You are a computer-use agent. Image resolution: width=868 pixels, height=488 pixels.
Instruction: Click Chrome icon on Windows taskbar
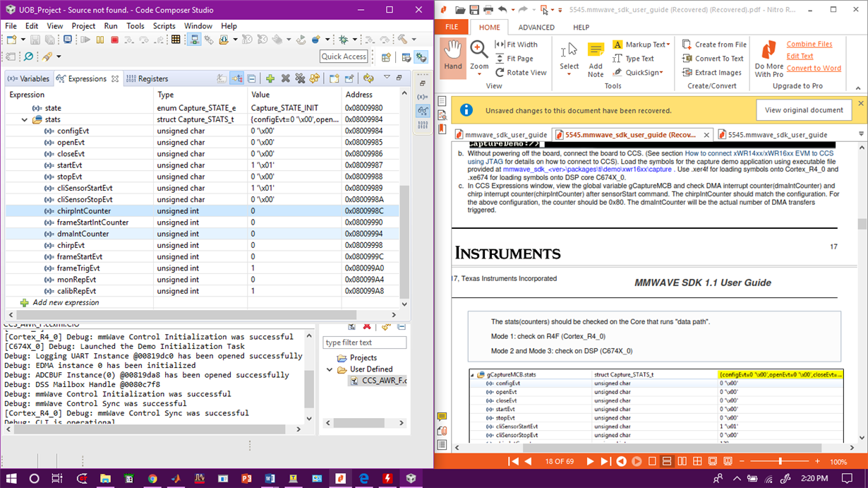(152, 478)
